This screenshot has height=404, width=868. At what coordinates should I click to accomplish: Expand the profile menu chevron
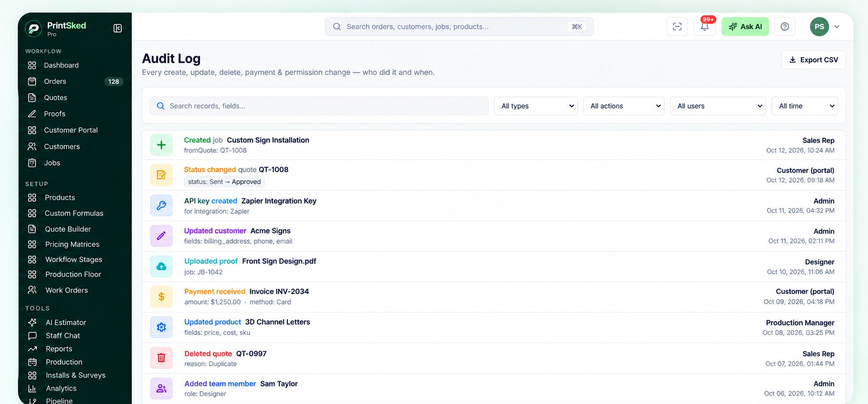(x=837, y=27)
